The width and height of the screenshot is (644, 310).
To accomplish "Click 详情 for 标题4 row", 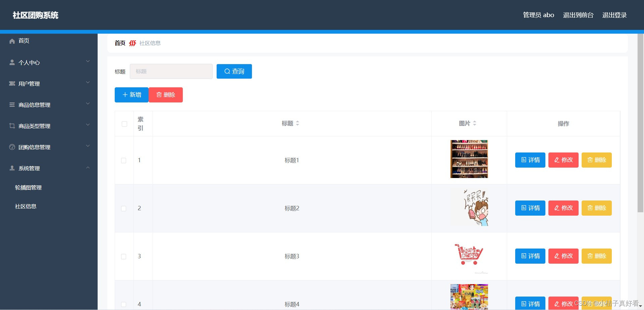I will point(530,303).
